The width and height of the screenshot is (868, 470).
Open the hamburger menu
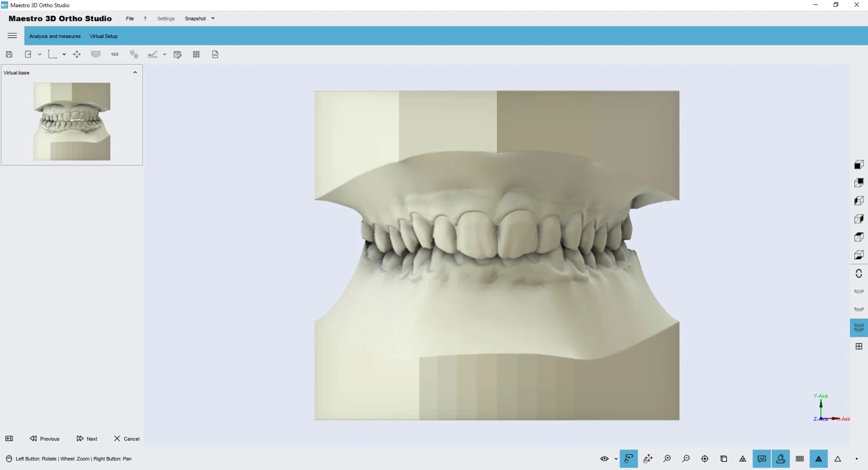[12, 36]
